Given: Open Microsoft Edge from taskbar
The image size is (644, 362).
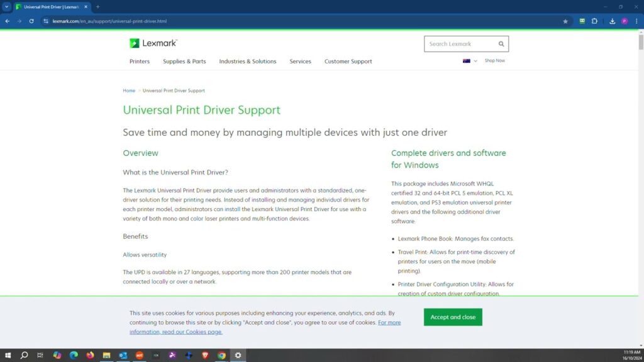Looking at the screenshot, I should click(74, 355).
